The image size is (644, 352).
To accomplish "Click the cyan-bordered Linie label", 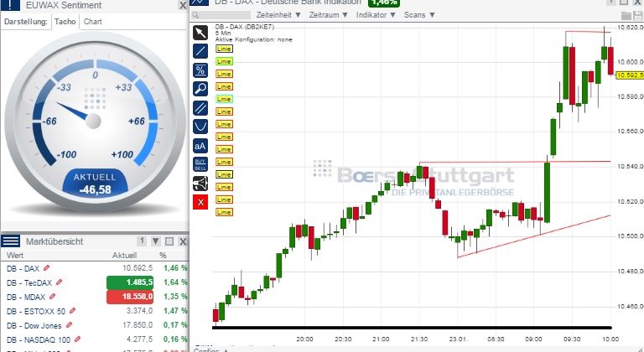I will [224, 99].
